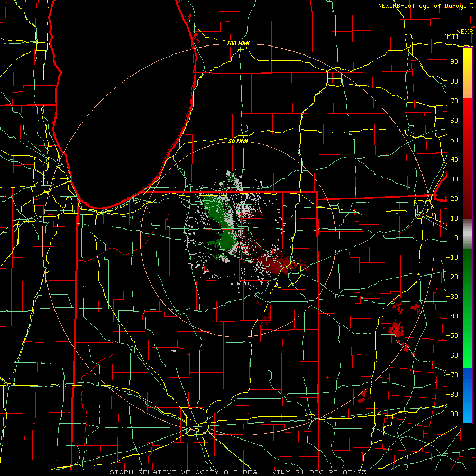Click the 20 value on velocity scale
The height and width of the screenshot is (476, 476).
click(x=454, y=198)
